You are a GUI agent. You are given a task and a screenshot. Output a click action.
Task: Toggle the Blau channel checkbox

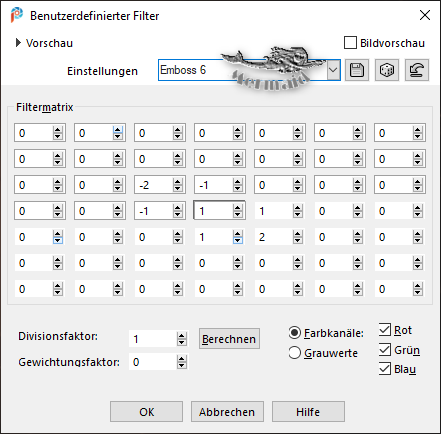point(385,369)
